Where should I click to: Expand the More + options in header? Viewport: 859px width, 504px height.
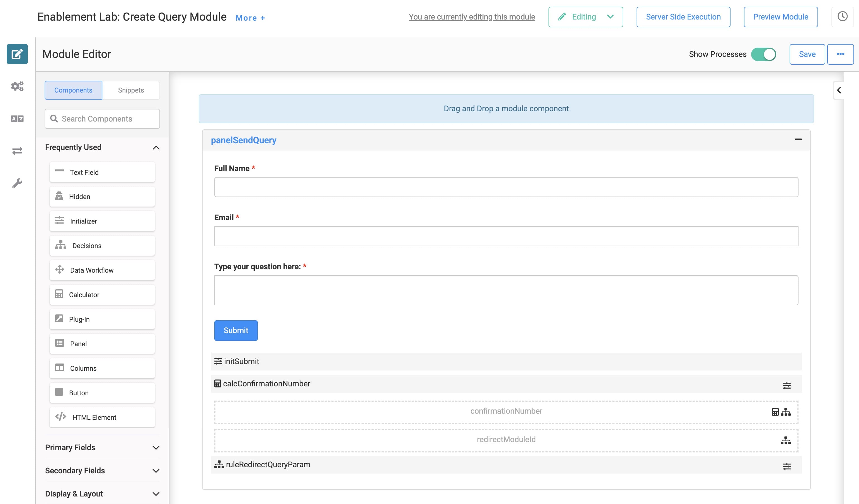(x=250, y=18)
